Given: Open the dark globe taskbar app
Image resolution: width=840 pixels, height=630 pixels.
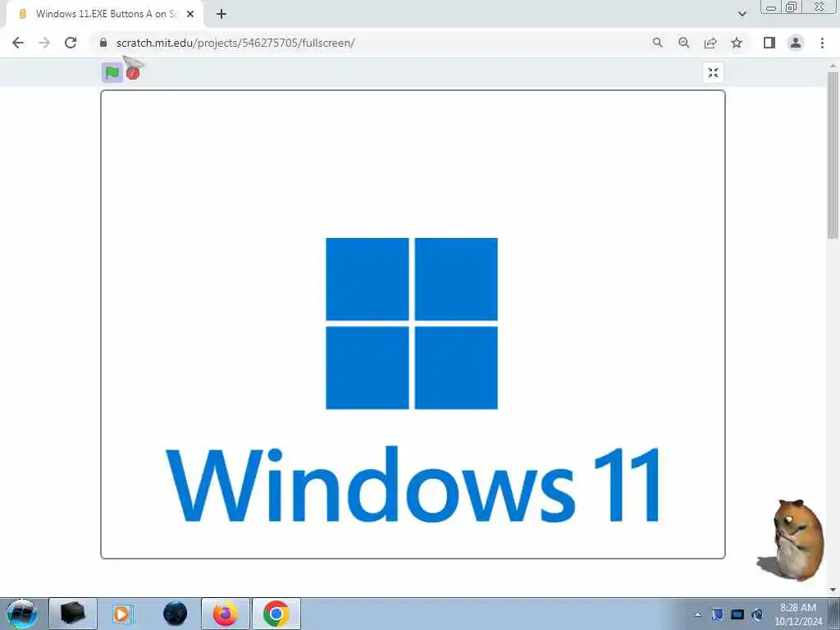Looking at the screenshot, I should pyautogui.click(x=176, y=614).
